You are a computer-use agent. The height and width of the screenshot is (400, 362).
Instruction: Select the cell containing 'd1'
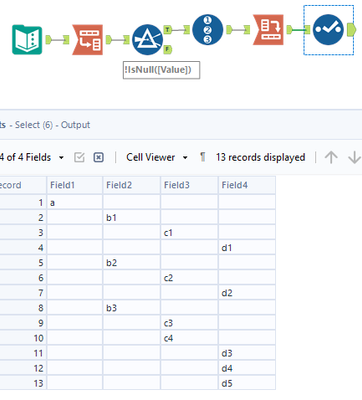click(x=247, y=248)
